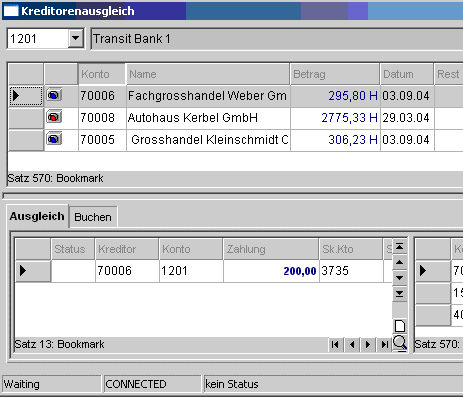Image resolution: width=463 pixels, height=397 pixels.
Task: Click the blue status icon for Fachgrosshandel Weber
Action: point(54,95)
